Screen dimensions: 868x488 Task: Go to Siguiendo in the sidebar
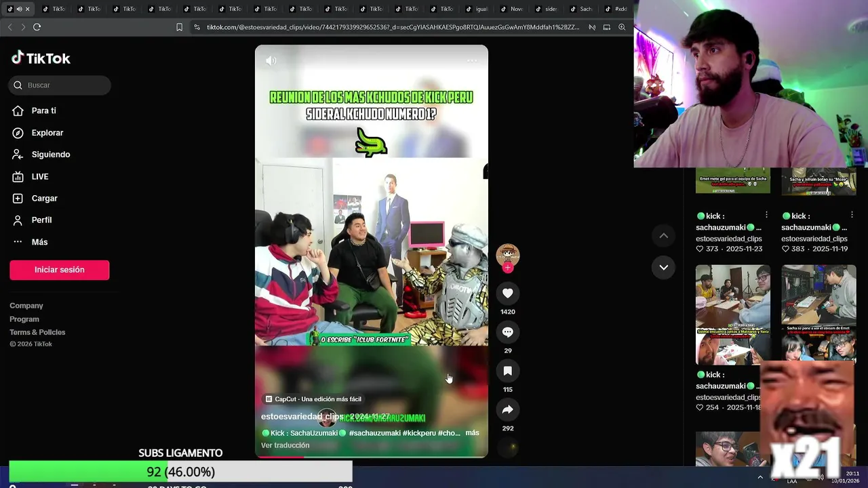point(41,155)
